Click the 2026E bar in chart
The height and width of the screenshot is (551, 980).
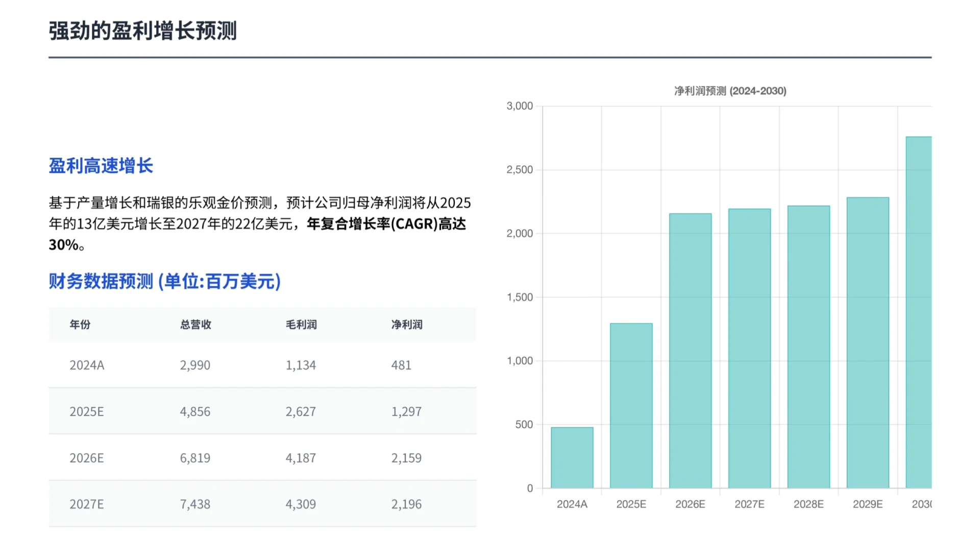[x=690, y=351]
